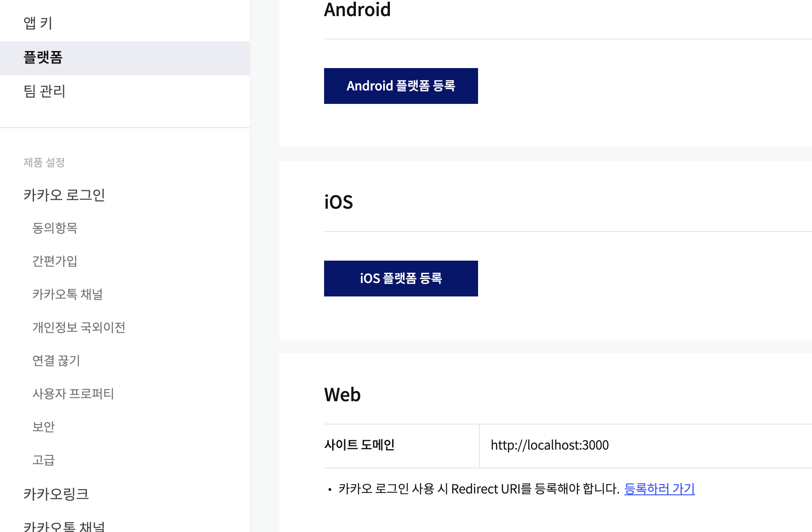Click the http://localhost:3000 domain value
This screenshot has height=532, width=812.
[x=550, y=445]
